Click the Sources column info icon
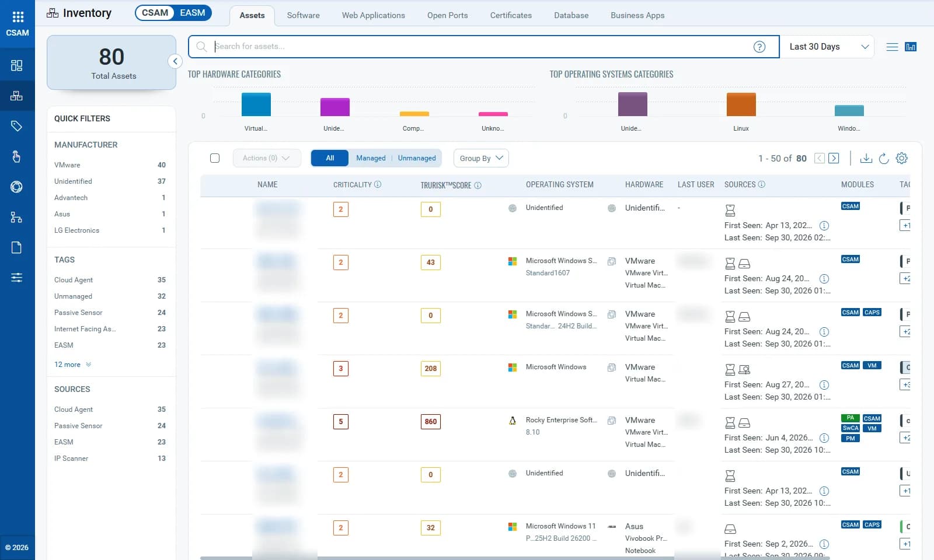Image resolution: width=934 pixels, height=560 pixels. point(762,184)
